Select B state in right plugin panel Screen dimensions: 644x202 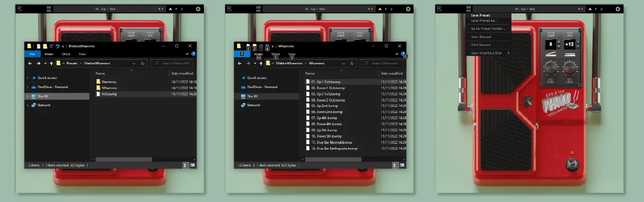click(x=602, y=9)
